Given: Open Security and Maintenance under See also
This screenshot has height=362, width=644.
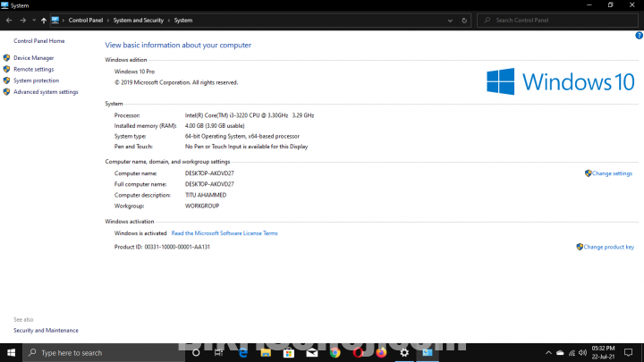Looking at the screenshot, I should pyautogui.click(x=46, y=331).
